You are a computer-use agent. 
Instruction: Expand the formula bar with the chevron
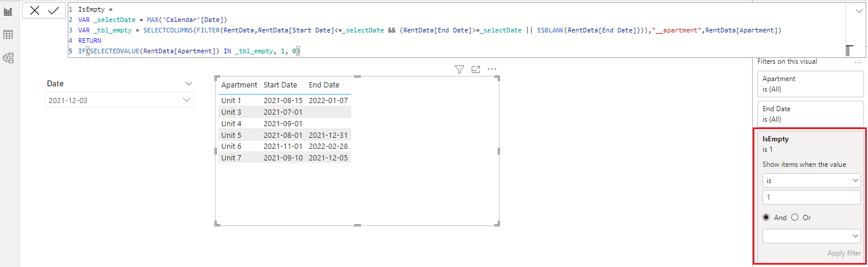click(859, 10)
